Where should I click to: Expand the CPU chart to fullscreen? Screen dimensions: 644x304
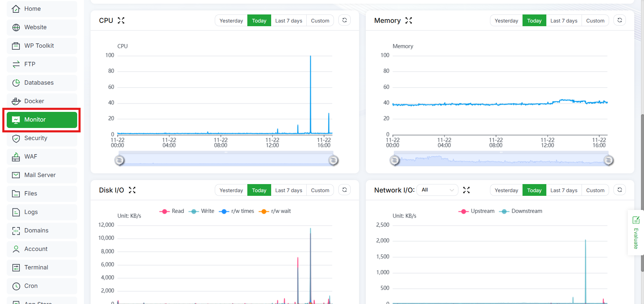(x=121, y=20)
